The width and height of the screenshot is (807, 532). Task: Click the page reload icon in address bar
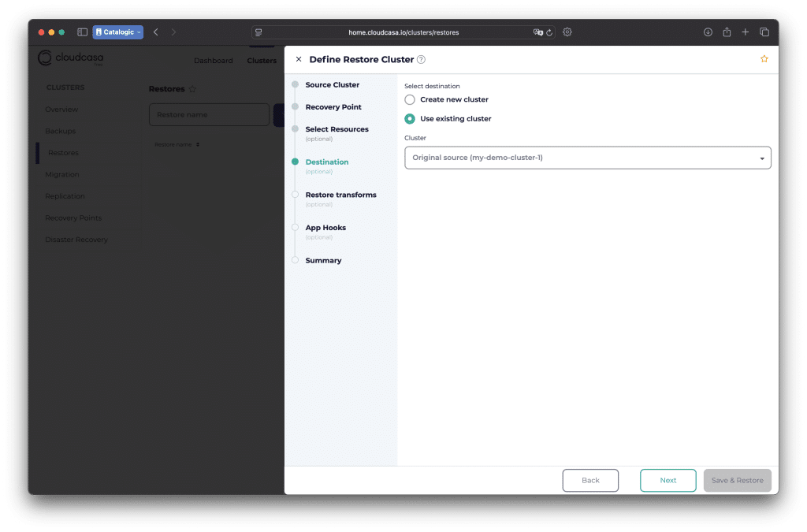click(x=549, y=32)
